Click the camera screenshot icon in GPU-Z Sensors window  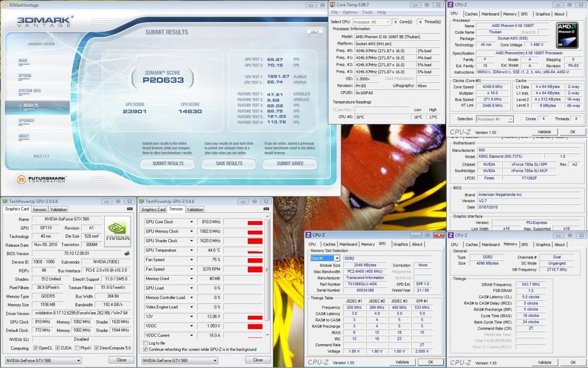266,209
